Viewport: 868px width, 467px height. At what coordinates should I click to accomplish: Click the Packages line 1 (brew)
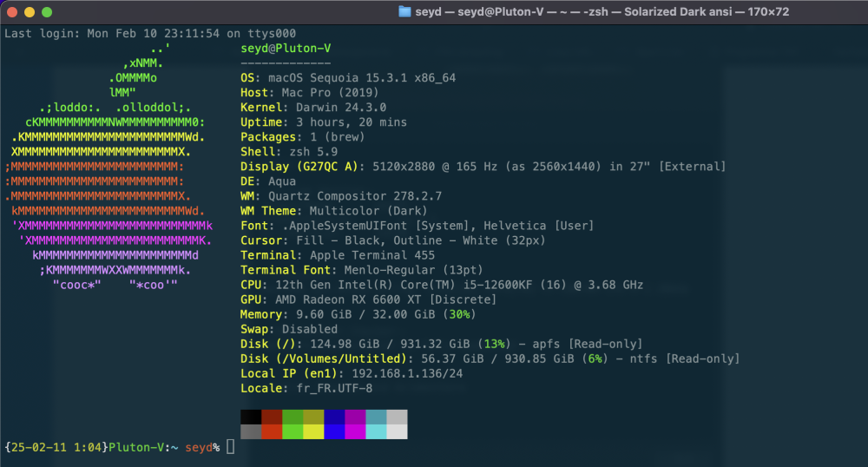[x=303, y=136]
